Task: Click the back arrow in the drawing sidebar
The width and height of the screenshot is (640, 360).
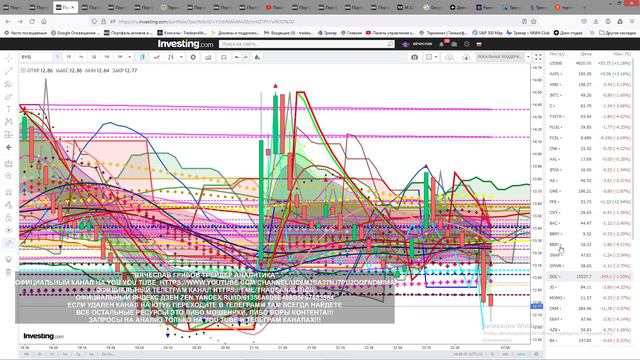Action: coord(9,147)
